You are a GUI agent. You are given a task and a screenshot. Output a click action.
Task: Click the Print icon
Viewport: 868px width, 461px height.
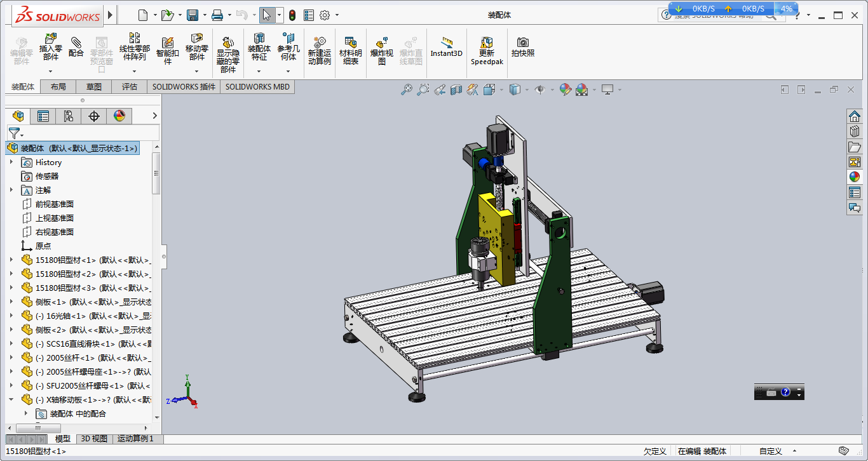pos(217,15)
